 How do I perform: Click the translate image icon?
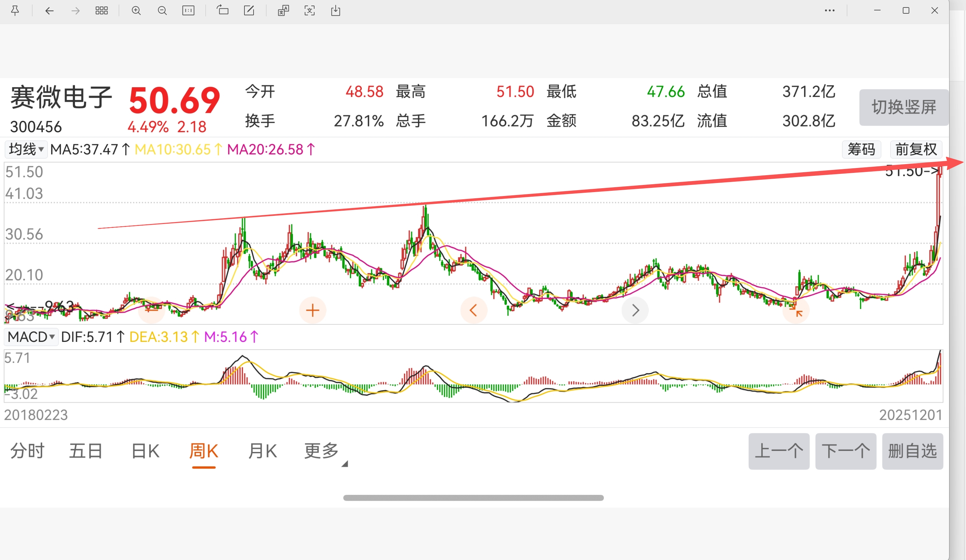click(283, 11)
